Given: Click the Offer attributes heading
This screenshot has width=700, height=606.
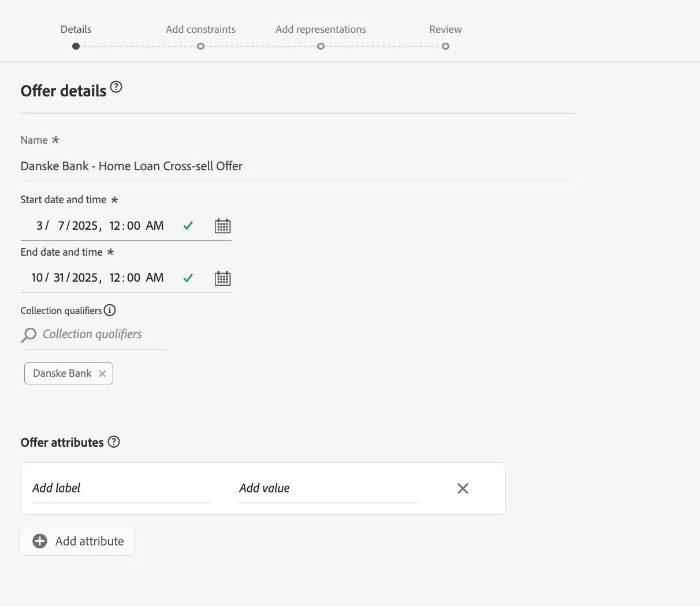Looking at the screenshot, I should (x=62, y=443).
